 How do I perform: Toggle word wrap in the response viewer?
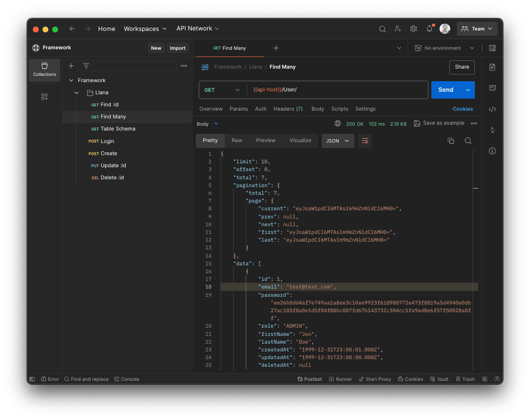click(365, 140)
